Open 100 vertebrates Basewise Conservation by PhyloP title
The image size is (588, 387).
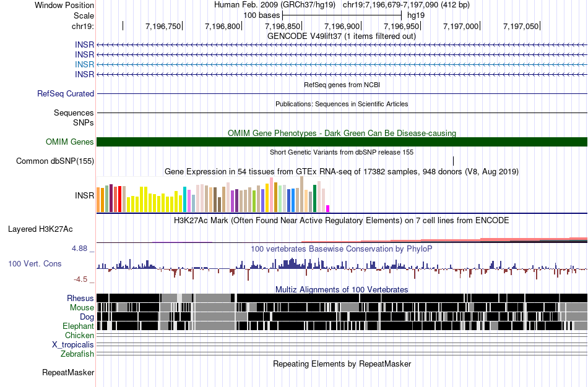pos(342,249)
